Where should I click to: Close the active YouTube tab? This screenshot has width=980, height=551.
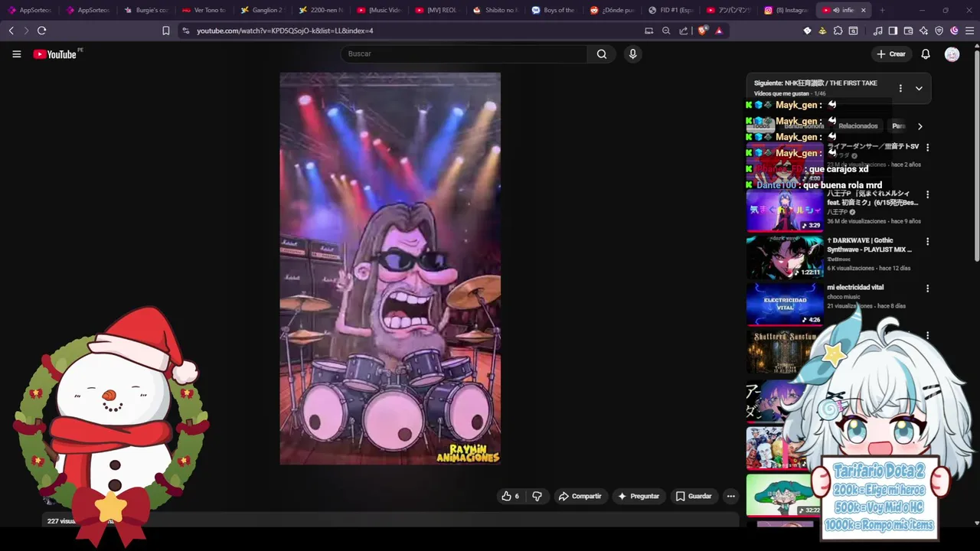(863, 10)
